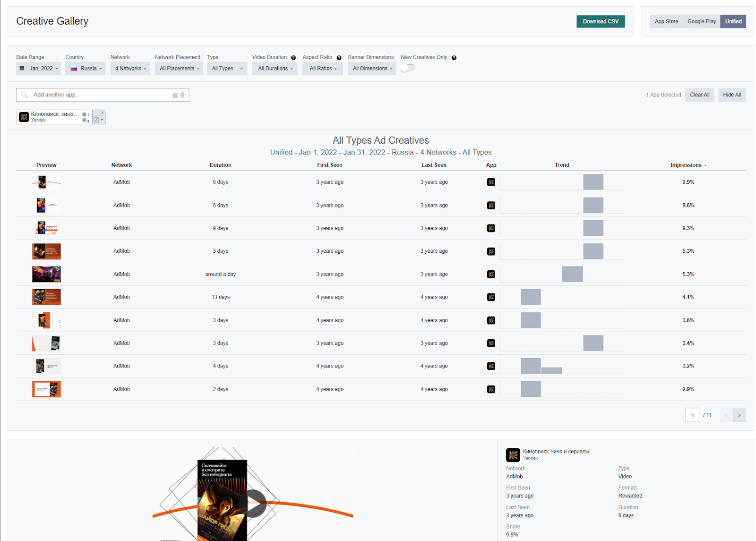756x541 pixels.
Task: Open the Video Duration help icon
Action: 293,58
